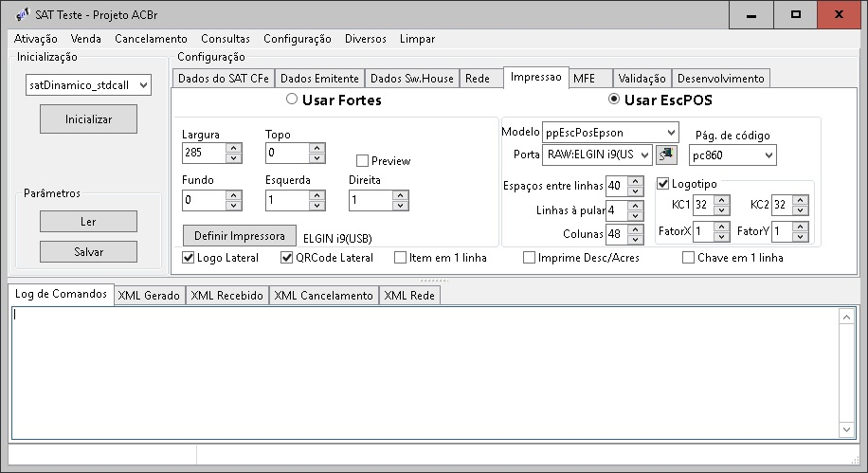Decrease FatorY value with down arrow

801,236
